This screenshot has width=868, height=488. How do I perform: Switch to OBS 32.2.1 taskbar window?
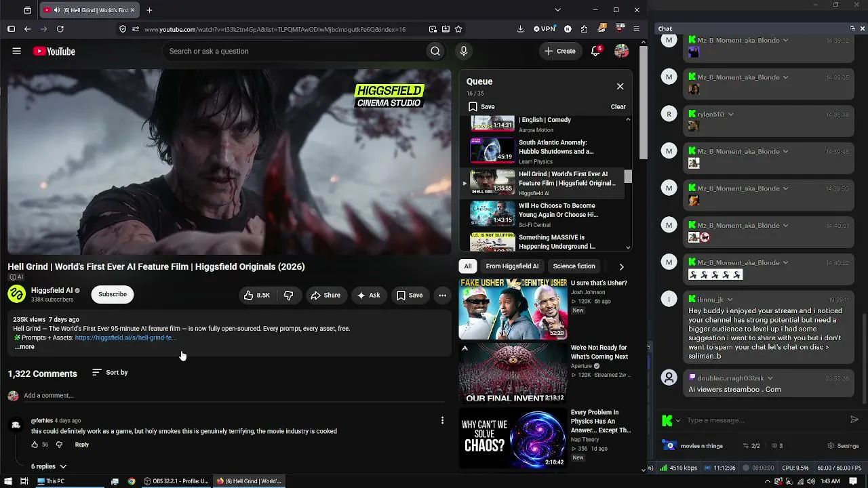pyautogui.click(x=176, y=481)
